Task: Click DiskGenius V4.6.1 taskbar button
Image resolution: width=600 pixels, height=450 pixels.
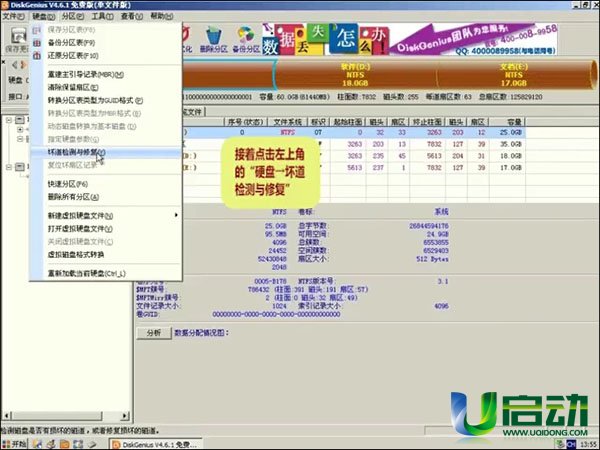Action: click(156, 444)
